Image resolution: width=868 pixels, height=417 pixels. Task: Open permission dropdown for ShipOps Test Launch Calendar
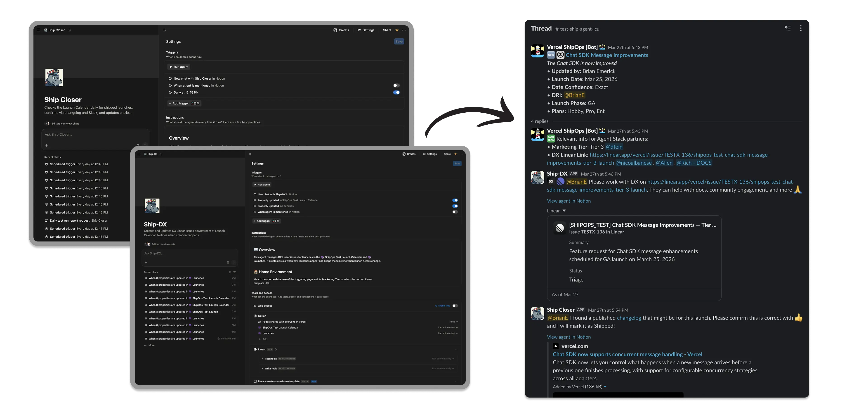448,328
